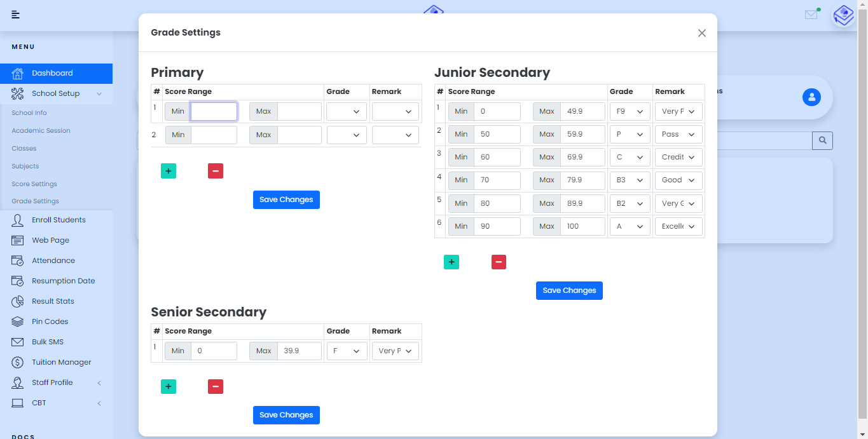The width and height of the screenshot is (868, 439).
Task: Go to Score Settings submenu link
Action: [x=34, y=184]
